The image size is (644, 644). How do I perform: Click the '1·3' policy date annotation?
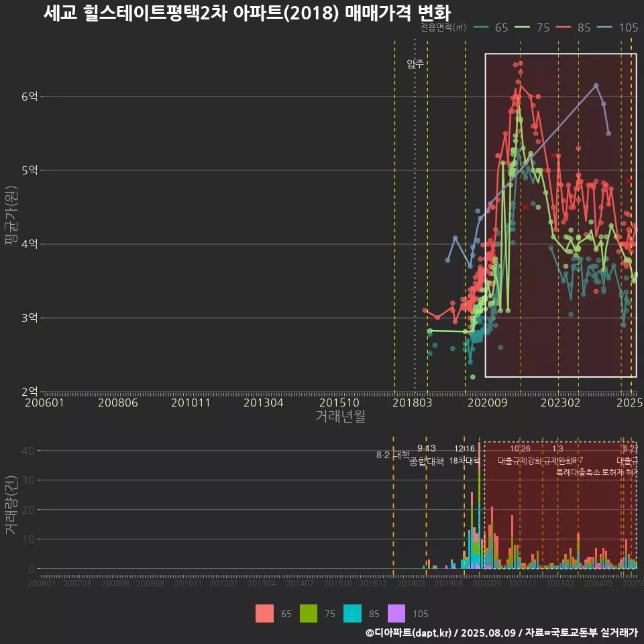pyautogui.click(x=557, y=449)
